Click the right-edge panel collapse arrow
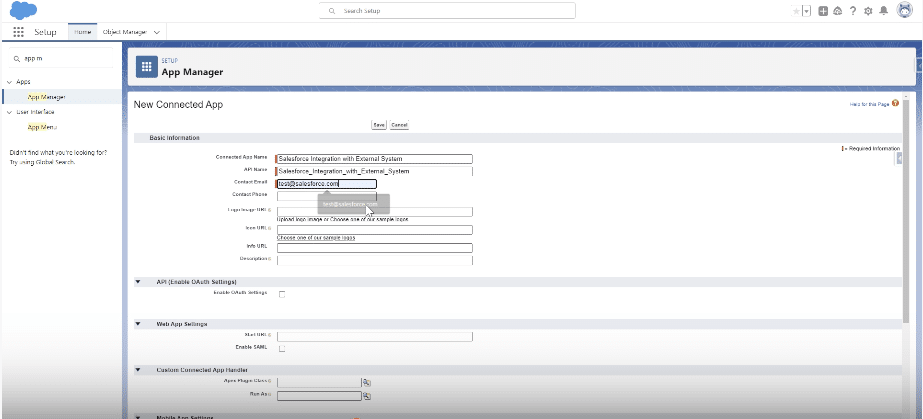 coord(899,159)
